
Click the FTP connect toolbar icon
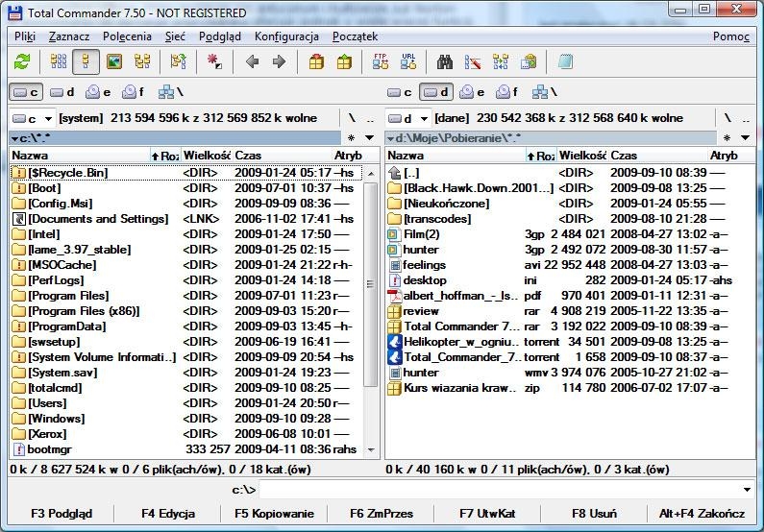pos(380,61)
